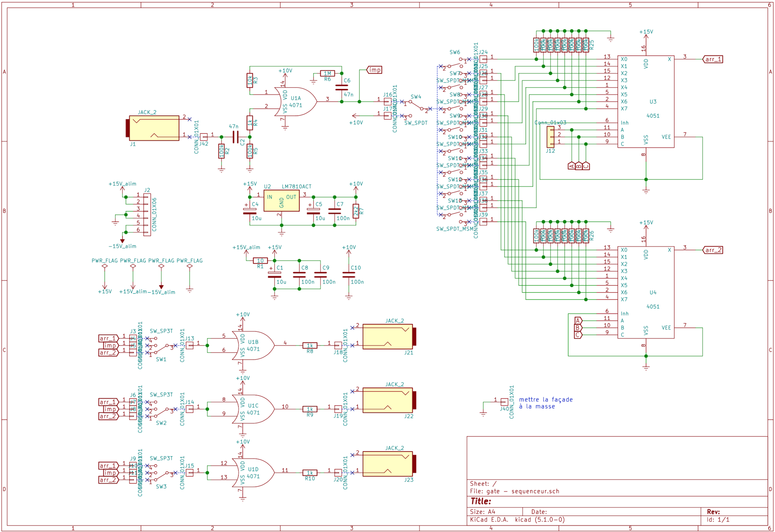This screenshot has width=775, height=532.
Task: Click the U1B 4071 OR gate
Action: [x=253, y=345]
